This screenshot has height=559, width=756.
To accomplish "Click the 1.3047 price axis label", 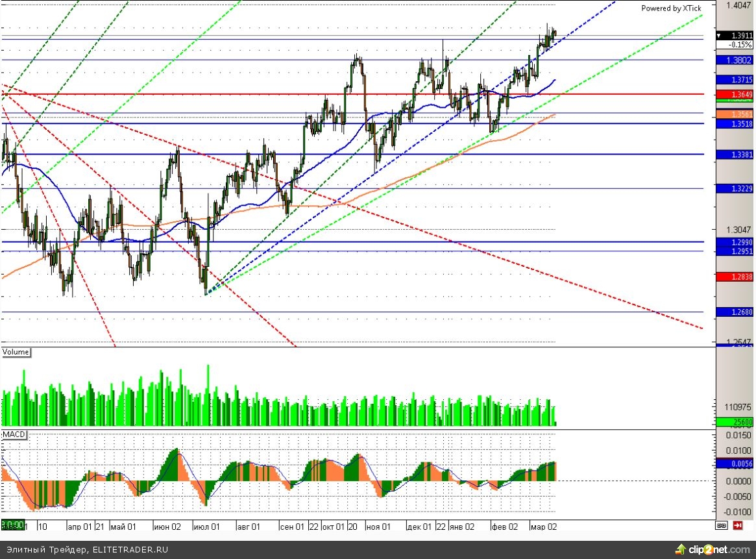I will [x=738, y=230].
